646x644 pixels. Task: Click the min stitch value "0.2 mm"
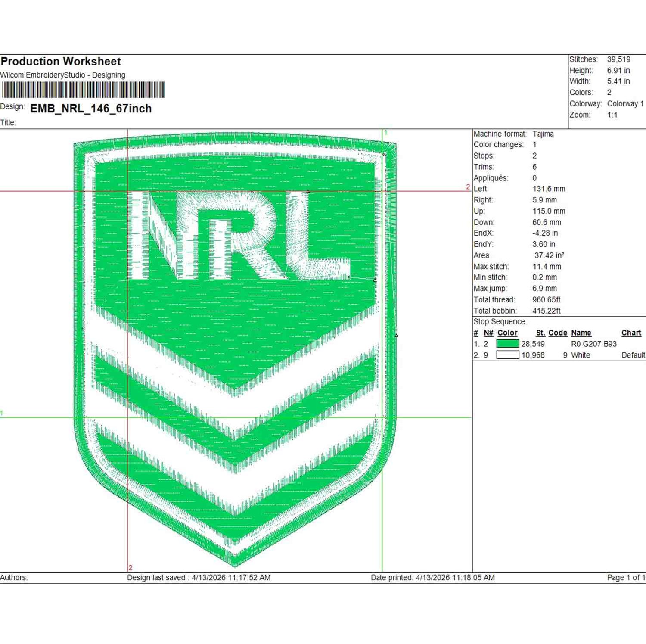pyautogui.click(x=545, y=278)
